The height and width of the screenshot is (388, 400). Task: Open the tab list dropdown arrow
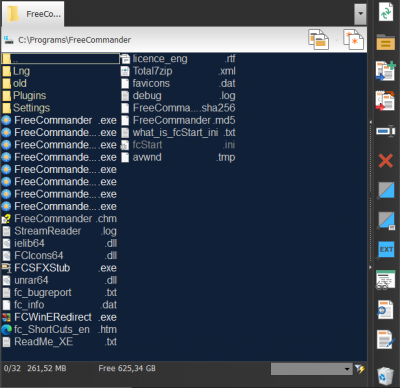(x=360, y=14)
